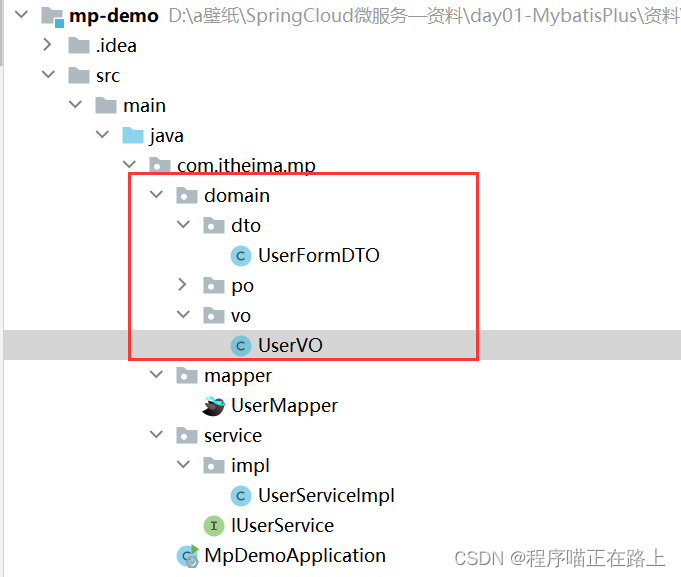The width and height of the screenshot is (681, 577).
Task: Click the po package folder icon
Action: [214, 285]
